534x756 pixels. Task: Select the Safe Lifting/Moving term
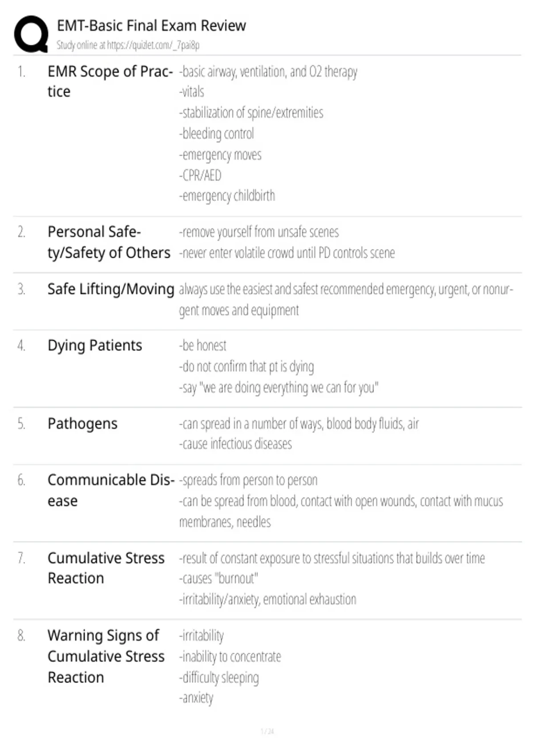click(x=111, y=289)
